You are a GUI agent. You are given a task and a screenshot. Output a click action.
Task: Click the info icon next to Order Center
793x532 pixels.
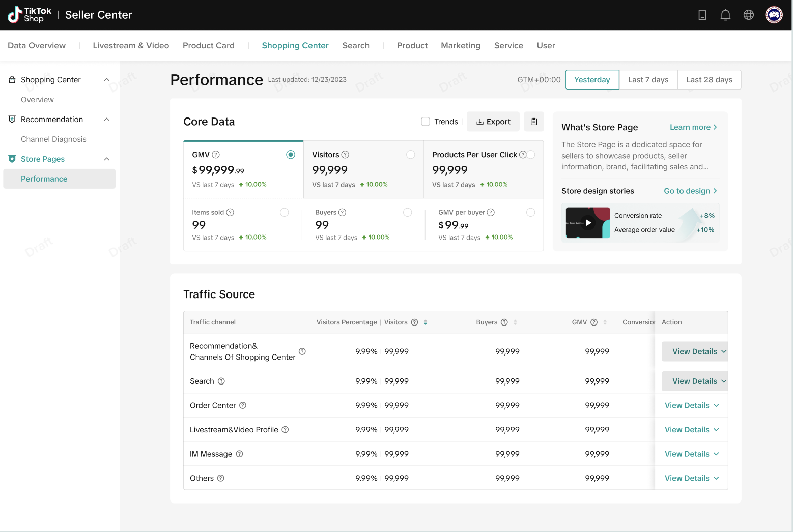click(243, 405)
